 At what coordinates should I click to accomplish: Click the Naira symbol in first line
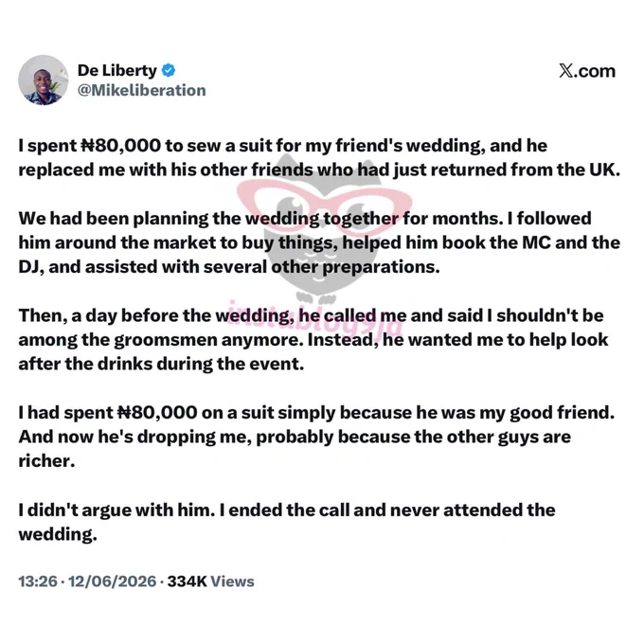pyautogui.click(x=88, y=146)
